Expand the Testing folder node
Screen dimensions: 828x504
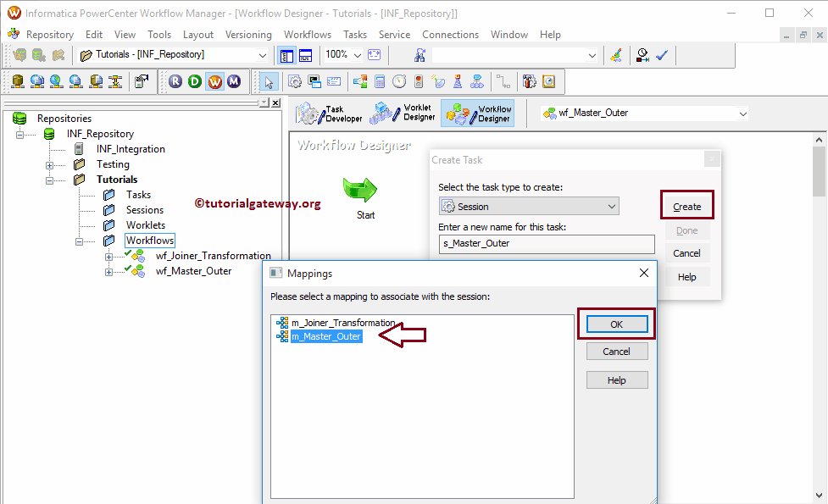point(50,165)
